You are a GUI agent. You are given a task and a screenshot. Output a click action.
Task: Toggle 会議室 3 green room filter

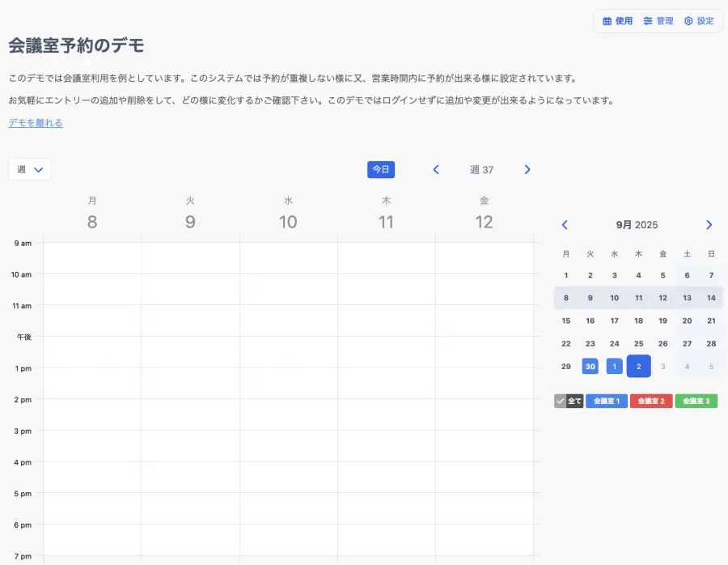point(696,401)
